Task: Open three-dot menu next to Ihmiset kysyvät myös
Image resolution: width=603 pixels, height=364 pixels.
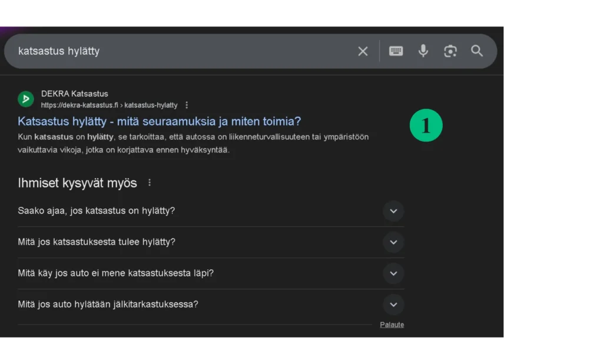Action: pyautogui.click(x=150, y=183)
